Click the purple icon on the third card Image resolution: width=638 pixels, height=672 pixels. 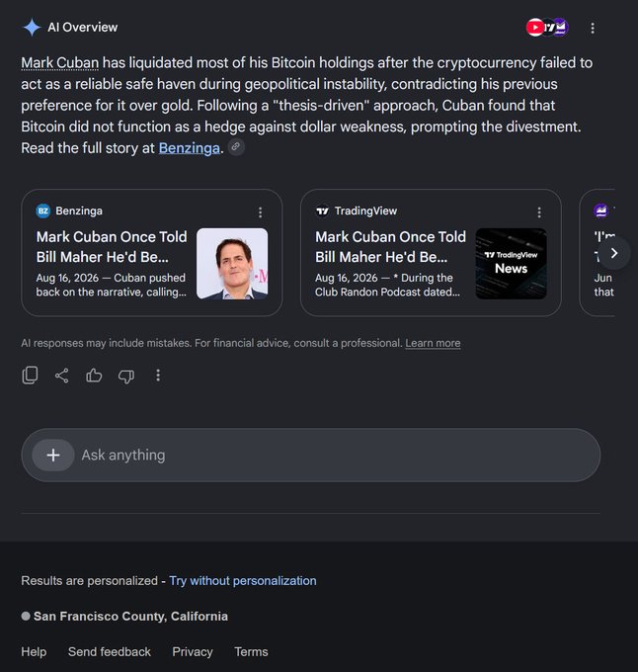(601, 210)
